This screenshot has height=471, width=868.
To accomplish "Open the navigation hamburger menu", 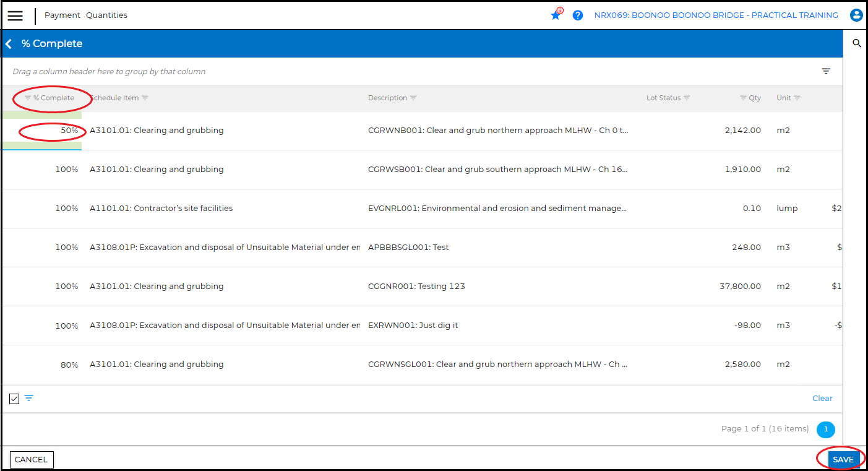I will (15, 15).
